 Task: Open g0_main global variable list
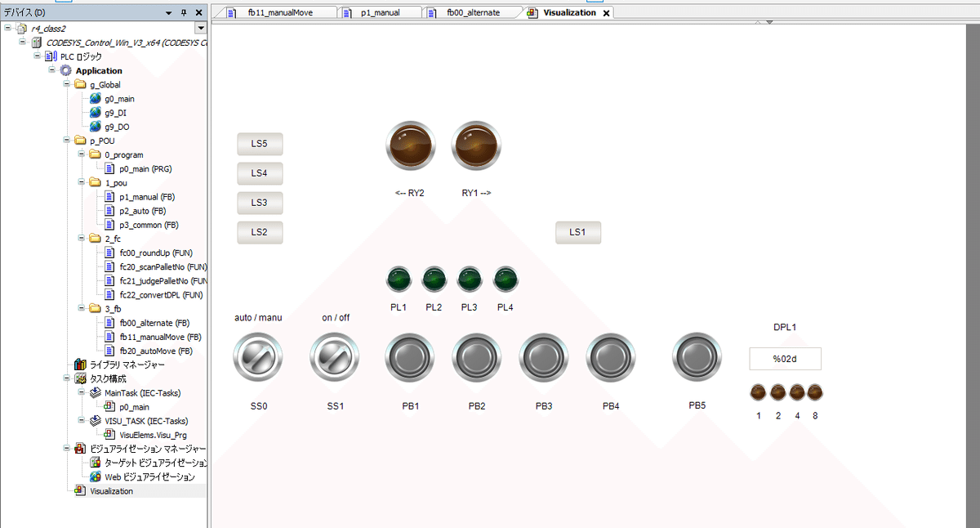[x=118, y=99]
